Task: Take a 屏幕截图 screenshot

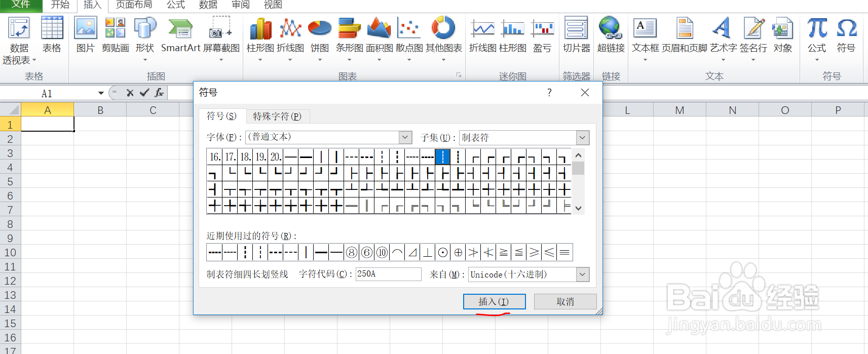Action: coord(221,40)
